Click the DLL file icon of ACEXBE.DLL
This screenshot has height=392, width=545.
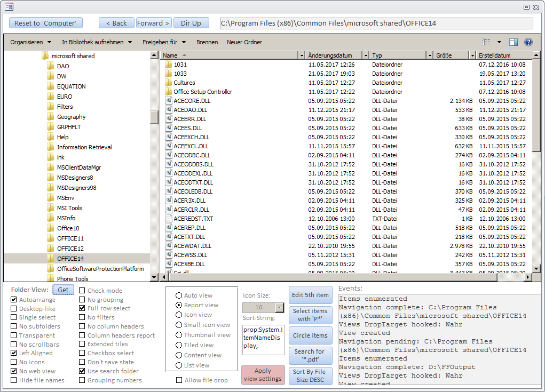click(x=169, y=264)
